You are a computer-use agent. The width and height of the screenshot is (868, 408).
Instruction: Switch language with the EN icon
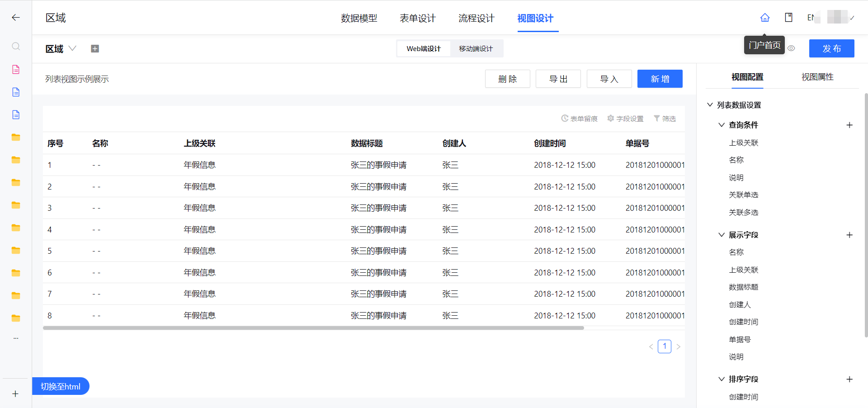click(811, 18)
